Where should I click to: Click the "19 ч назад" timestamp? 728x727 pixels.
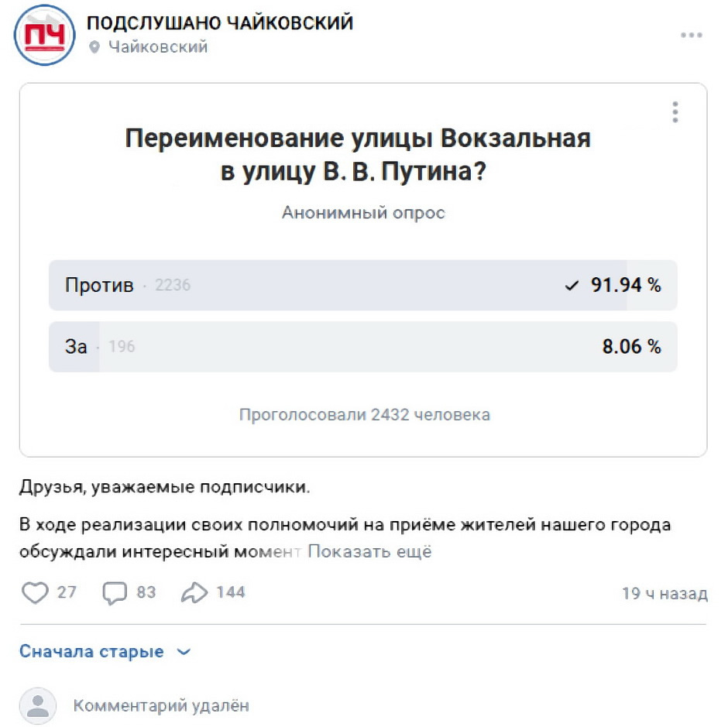[664, 594]
